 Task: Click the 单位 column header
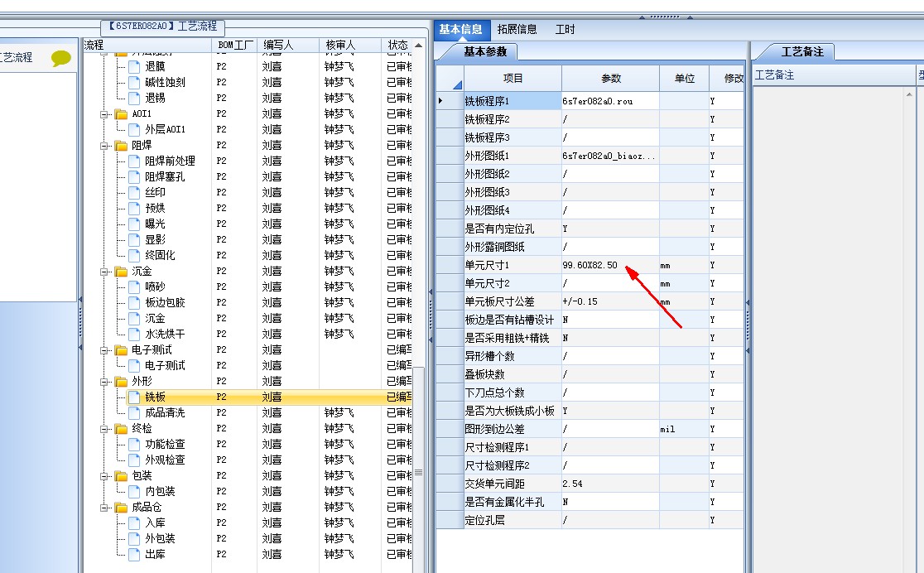click(x=684, y=79)
